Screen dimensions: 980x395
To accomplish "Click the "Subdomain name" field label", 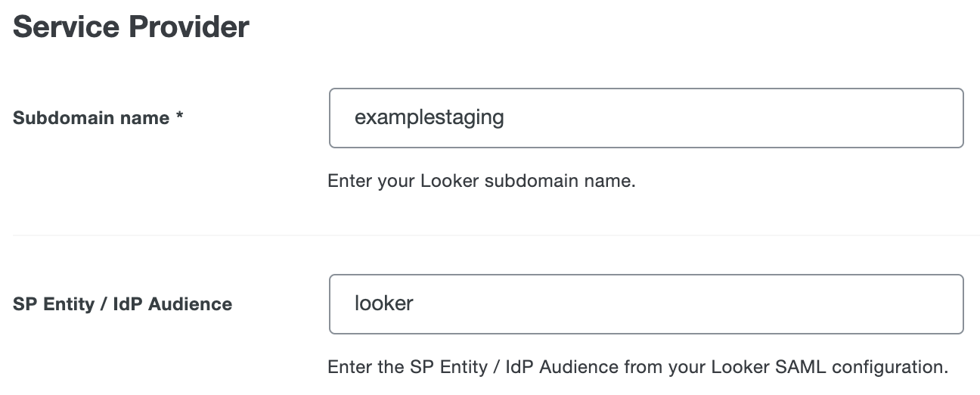I will 91,118.
